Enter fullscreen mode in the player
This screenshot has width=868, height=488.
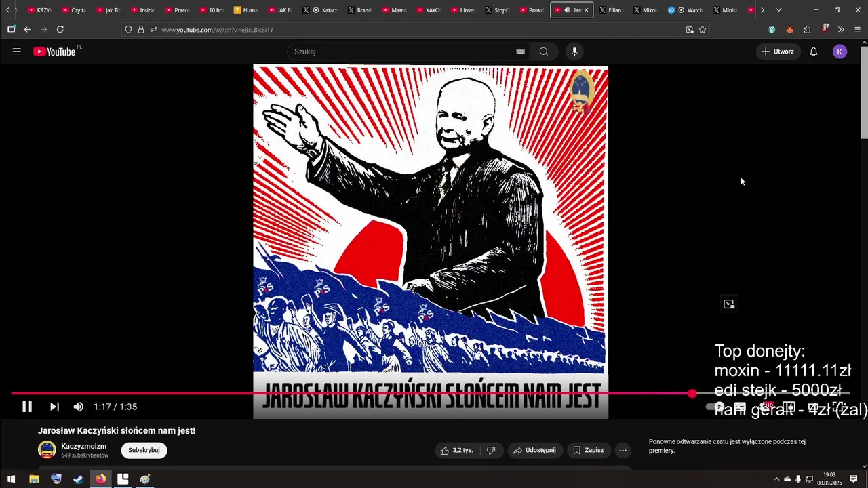[840, 407]
